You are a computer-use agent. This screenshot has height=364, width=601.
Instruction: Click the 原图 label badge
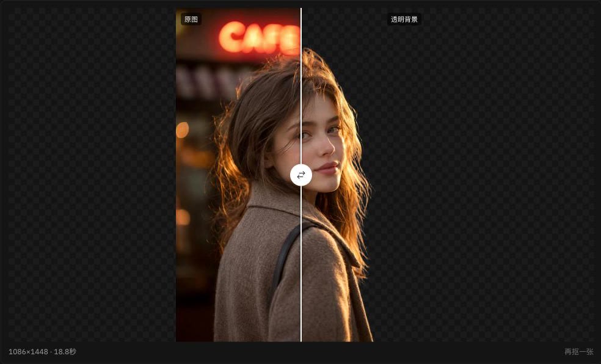[x=191, y=19]
